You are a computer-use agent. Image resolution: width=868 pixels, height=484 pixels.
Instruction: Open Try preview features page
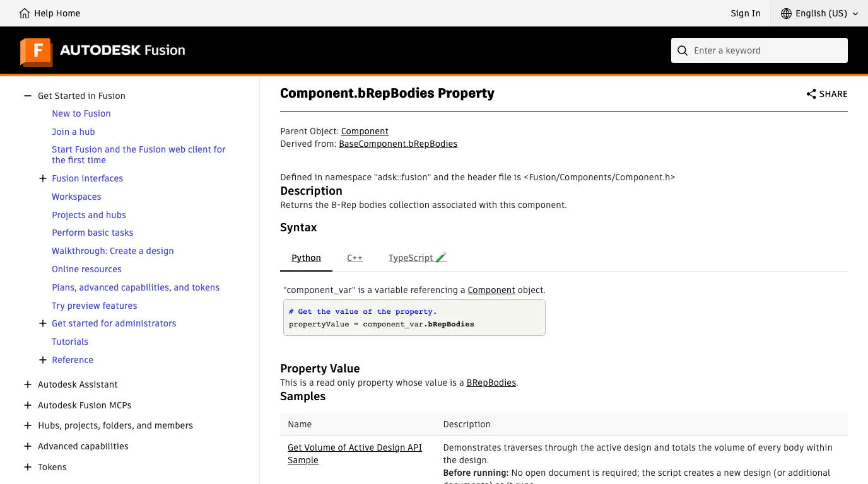tap(95, 306)
